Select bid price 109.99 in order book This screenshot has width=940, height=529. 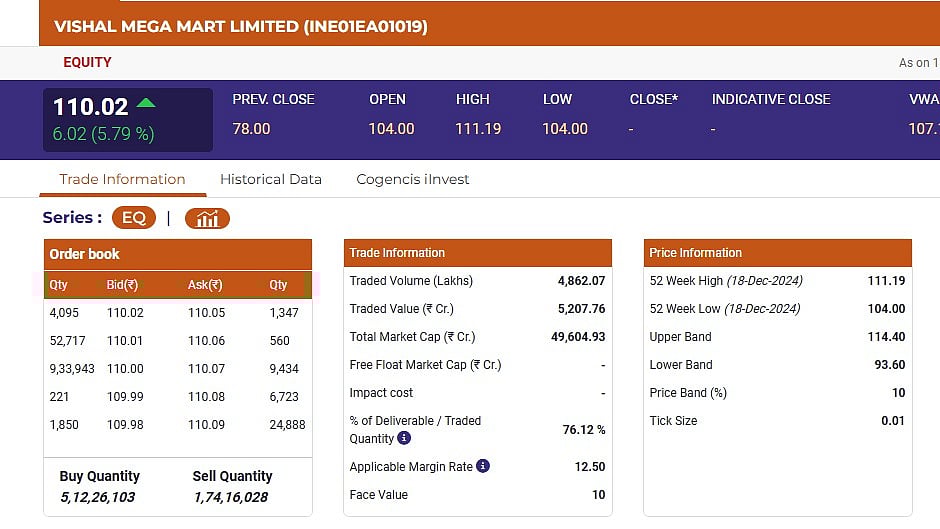(125, 396)
